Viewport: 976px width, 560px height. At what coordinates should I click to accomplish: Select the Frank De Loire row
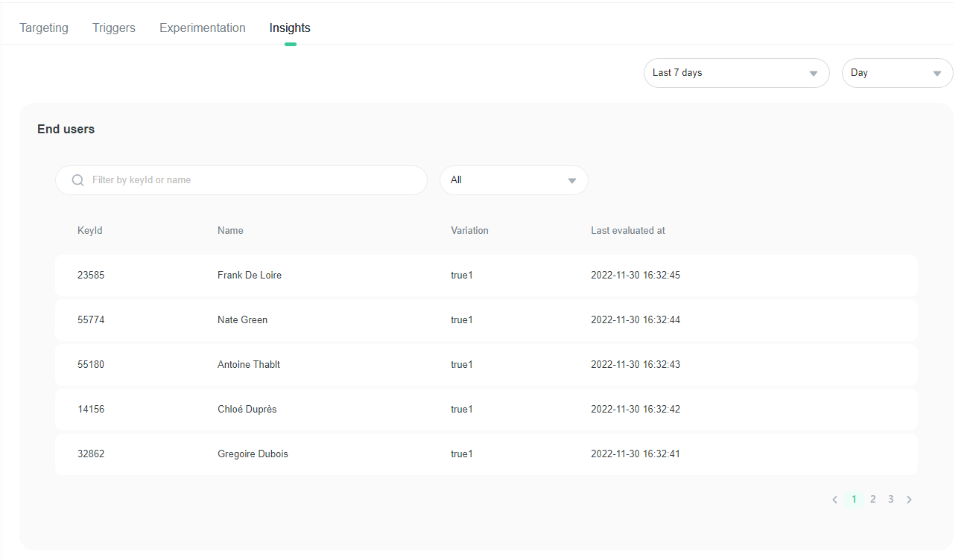[486, 276]
